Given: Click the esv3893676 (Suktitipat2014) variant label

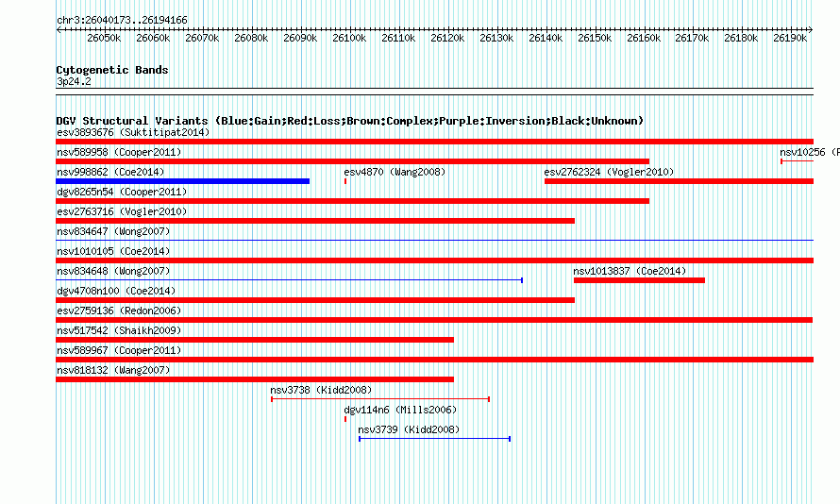Looking at the screenshot, I should tap(133, 132).
